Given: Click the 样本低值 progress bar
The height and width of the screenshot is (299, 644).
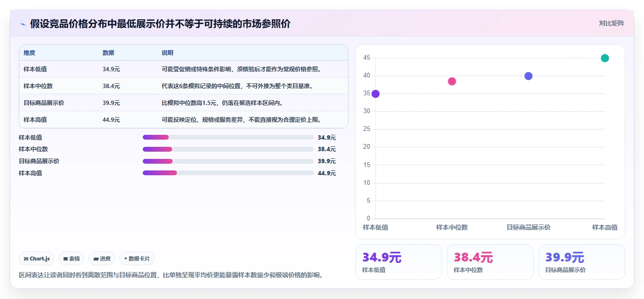Looking at the screenshot, I should tap(228, 137).
